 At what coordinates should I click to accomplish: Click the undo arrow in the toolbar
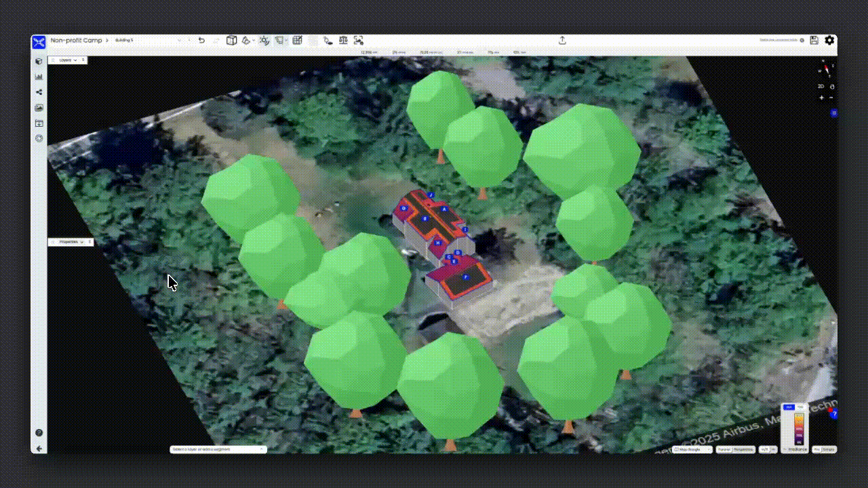click(201, 41)
